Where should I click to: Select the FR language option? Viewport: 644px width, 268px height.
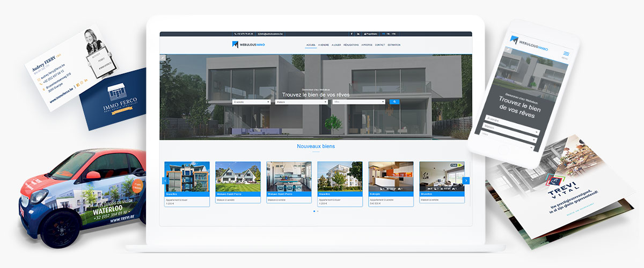383,34
